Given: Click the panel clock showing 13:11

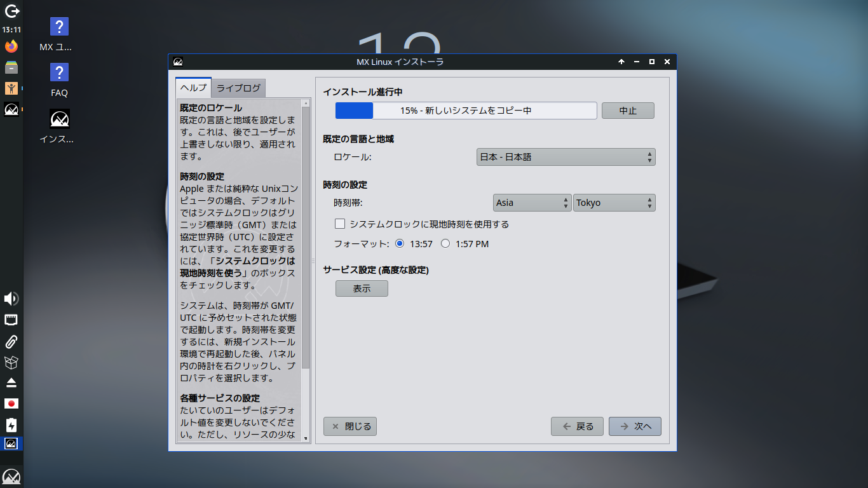Looking at the screenshot, I should [x=11, y=30].
